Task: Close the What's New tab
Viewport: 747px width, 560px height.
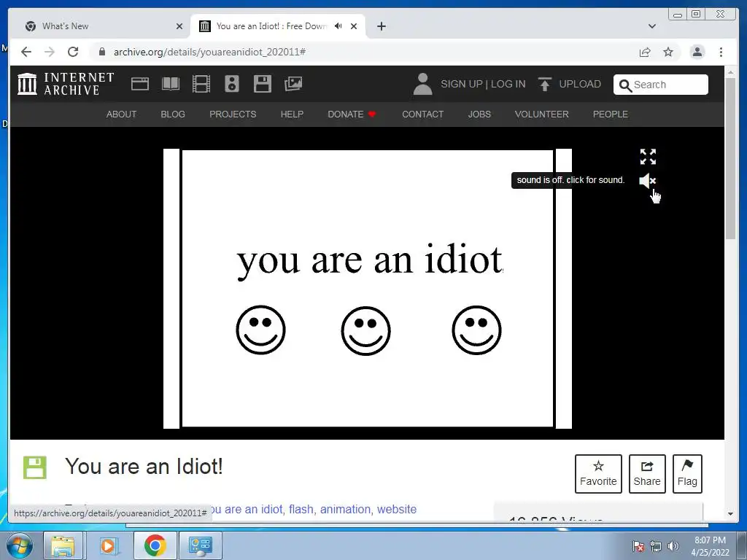Action: pyautogui.click(x=179, y=26)
